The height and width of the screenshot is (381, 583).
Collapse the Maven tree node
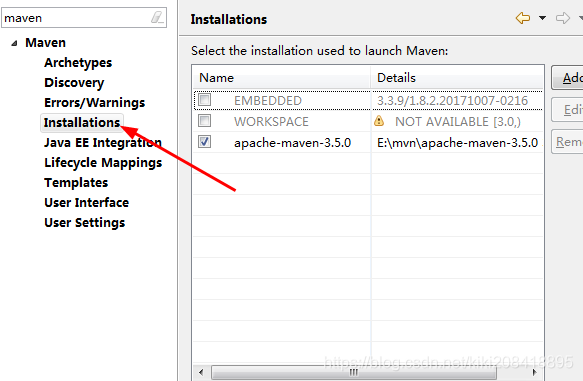pyautogui.click(x=15, y=43)
